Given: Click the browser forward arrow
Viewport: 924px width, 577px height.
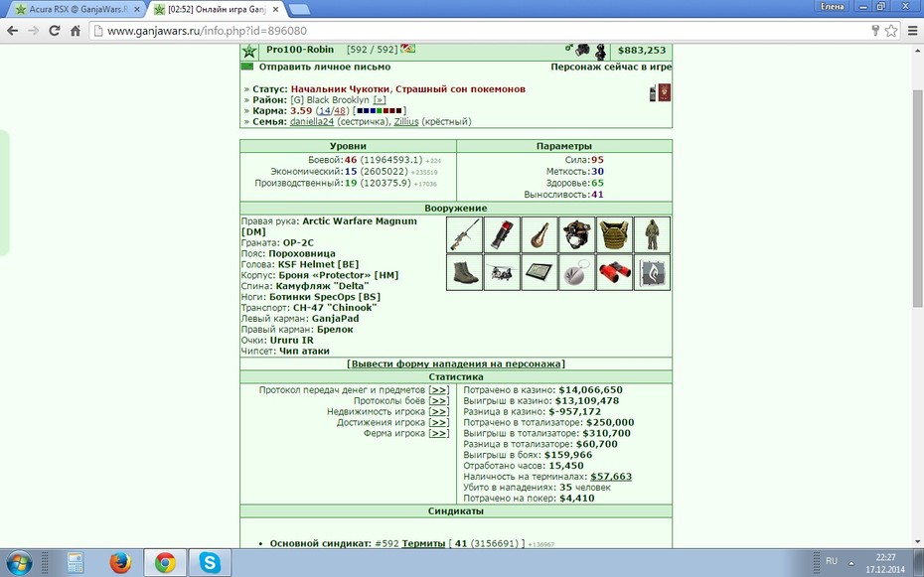Looking at the screenshot, I should 34,31.
